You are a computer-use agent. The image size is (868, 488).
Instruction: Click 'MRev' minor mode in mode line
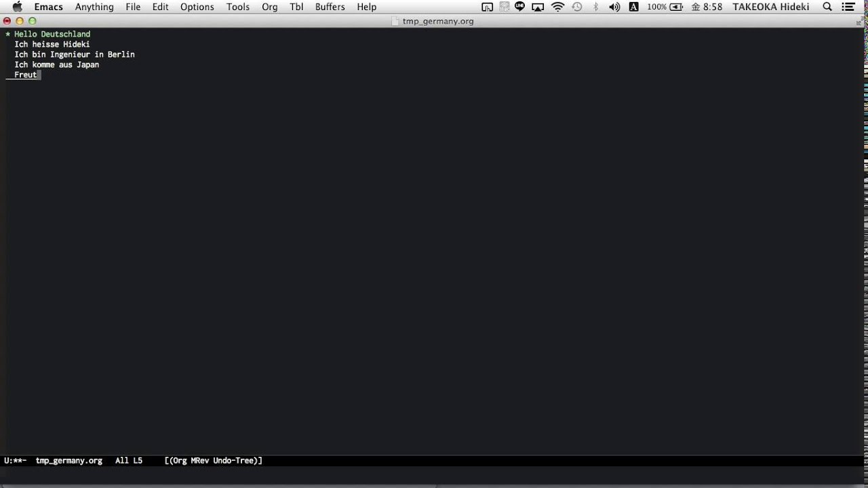click(x=200, y=460)
